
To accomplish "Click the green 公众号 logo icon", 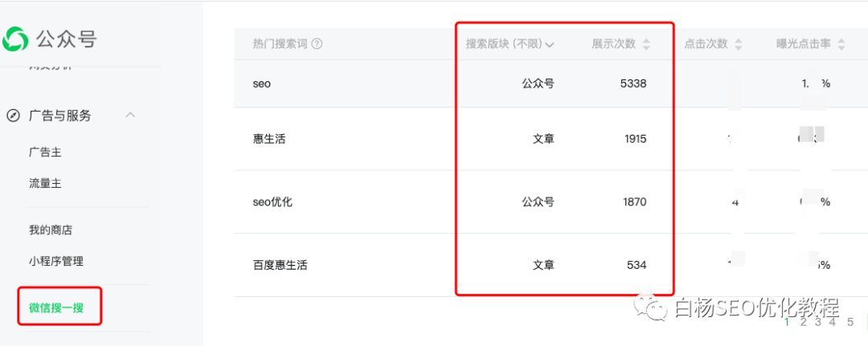I will click(x=15, y=39).
